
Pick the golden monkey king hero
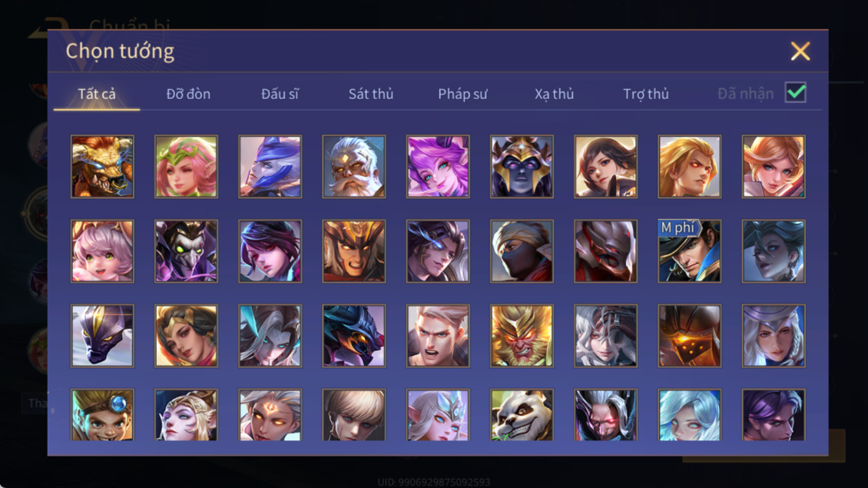(x=522, y=335)
